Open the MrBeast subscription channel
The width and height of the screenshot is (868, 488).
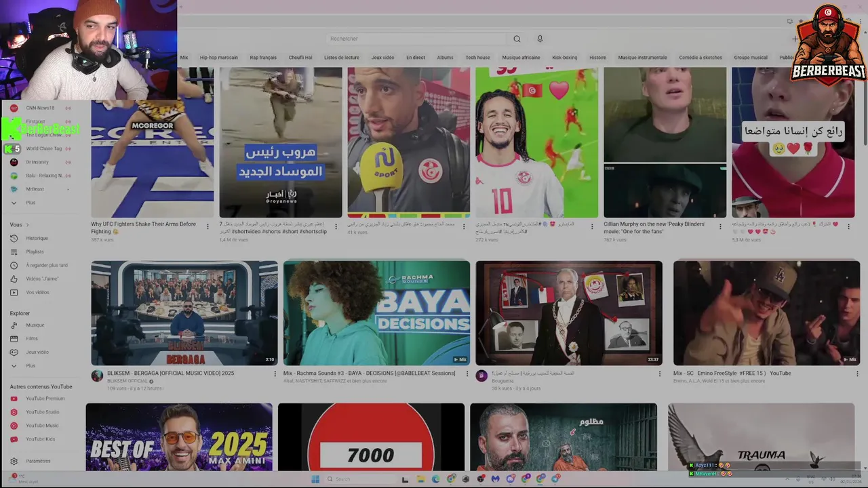(35, 189)
